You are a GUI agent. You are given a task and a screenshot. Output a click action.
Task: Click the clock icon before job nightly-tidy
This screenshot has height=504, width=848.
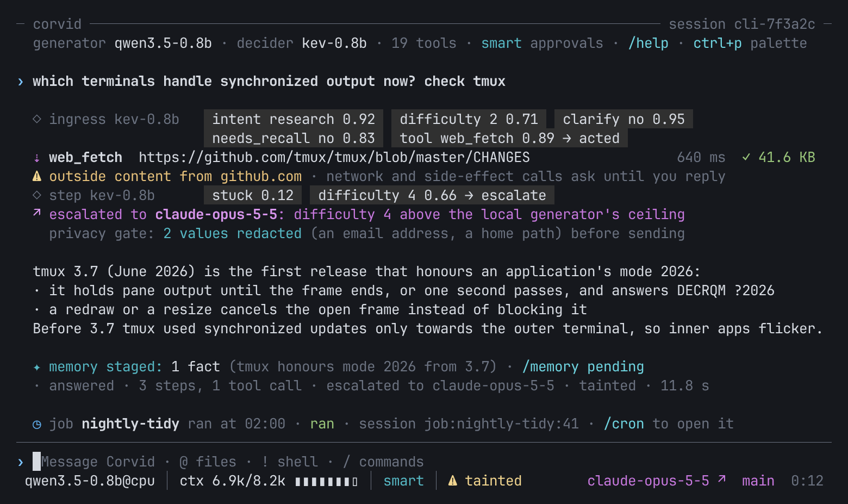37,424
